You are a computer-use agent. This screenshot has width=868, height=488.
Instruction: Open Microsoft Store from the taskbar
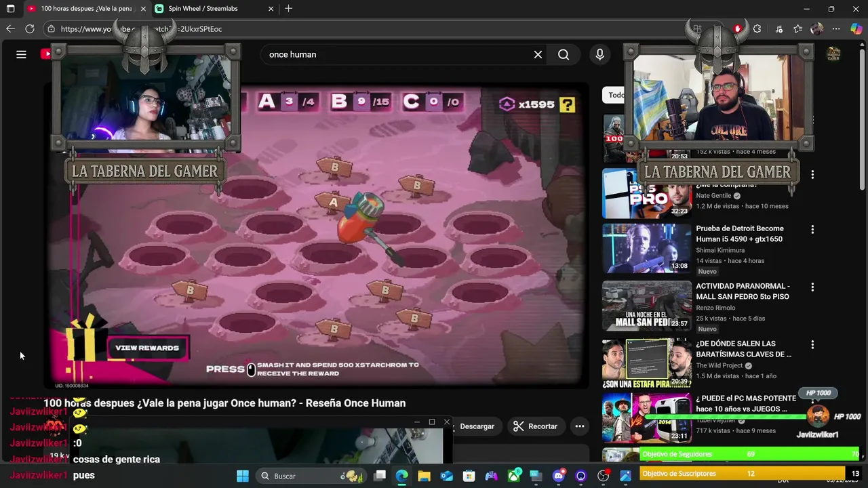coord(469,476)
